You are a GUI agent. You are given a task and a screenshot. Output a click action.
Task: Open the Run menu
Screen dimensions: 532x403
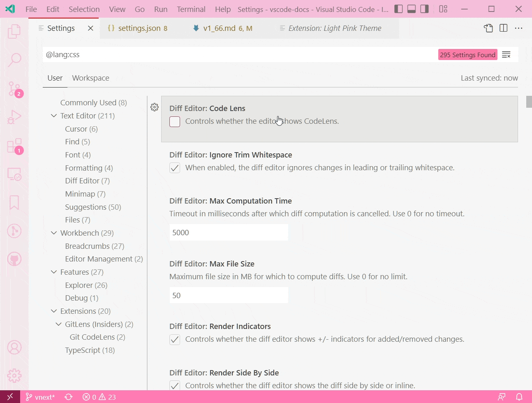point(161,9)
